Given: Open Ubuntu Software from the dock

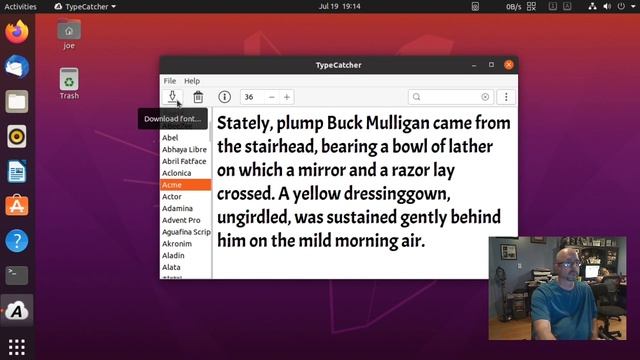Looking at the screenshot, I should point(17,206).
